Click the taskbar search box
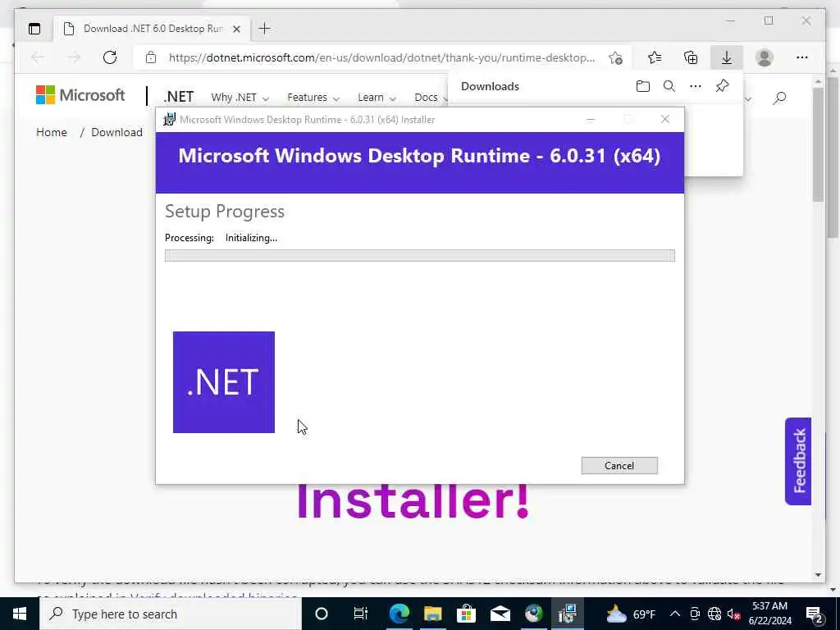Image resolution: width=840 pixels, height=630 pixels. click(x=171, y=614)
